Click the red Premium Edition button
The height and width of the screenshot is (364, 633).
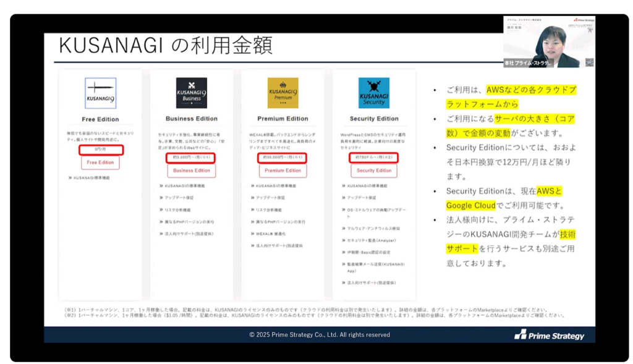(283, 171)
